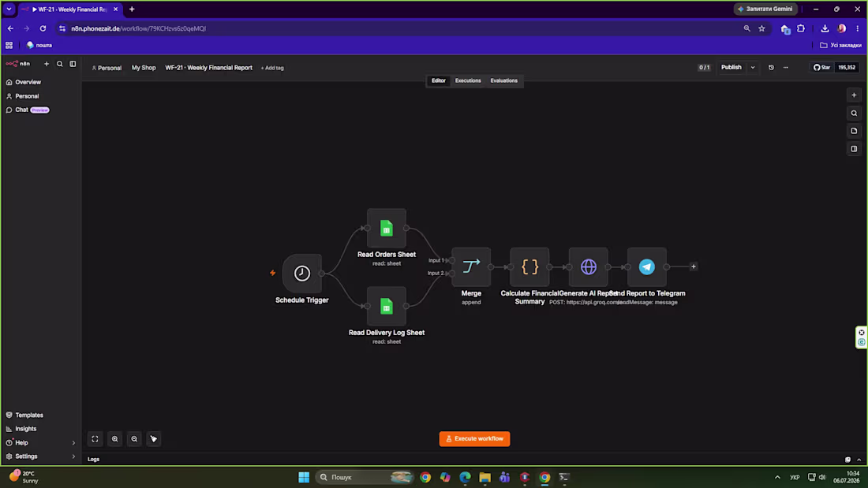Create new item with sidebar plus
This screenshot has height=488, width=868.
47,64
